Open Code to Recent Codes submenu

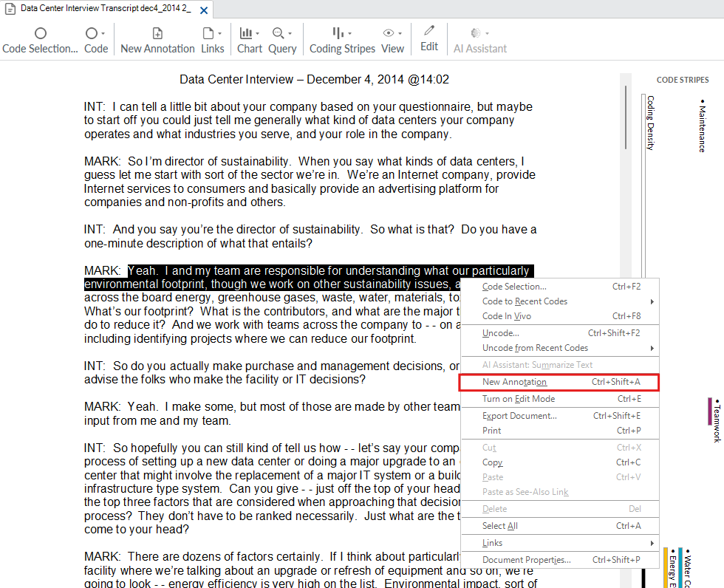[x=560, y=301]
